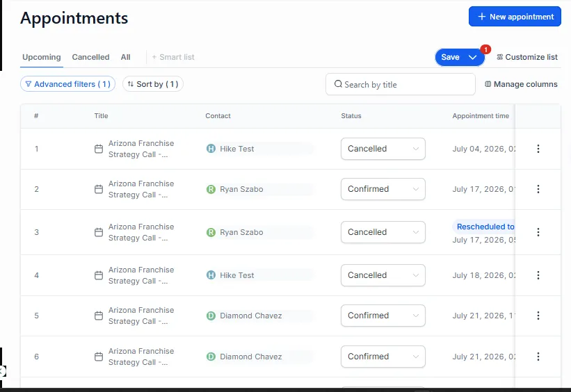The height and width of the screenshot is (392, 571).
Task: Open the Status dropdown for row 6 (Confirmed)
Action: point(383,357)
